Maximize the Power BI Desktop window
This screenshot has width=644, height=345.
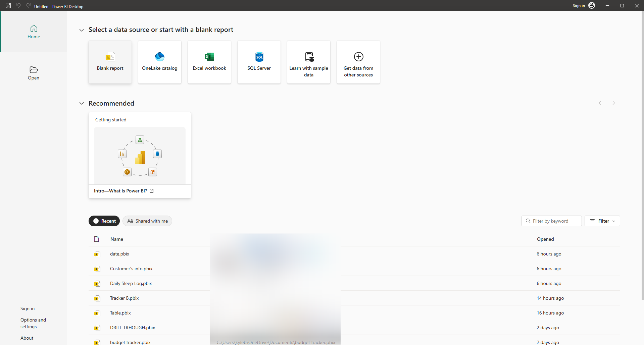coord(622,6)
